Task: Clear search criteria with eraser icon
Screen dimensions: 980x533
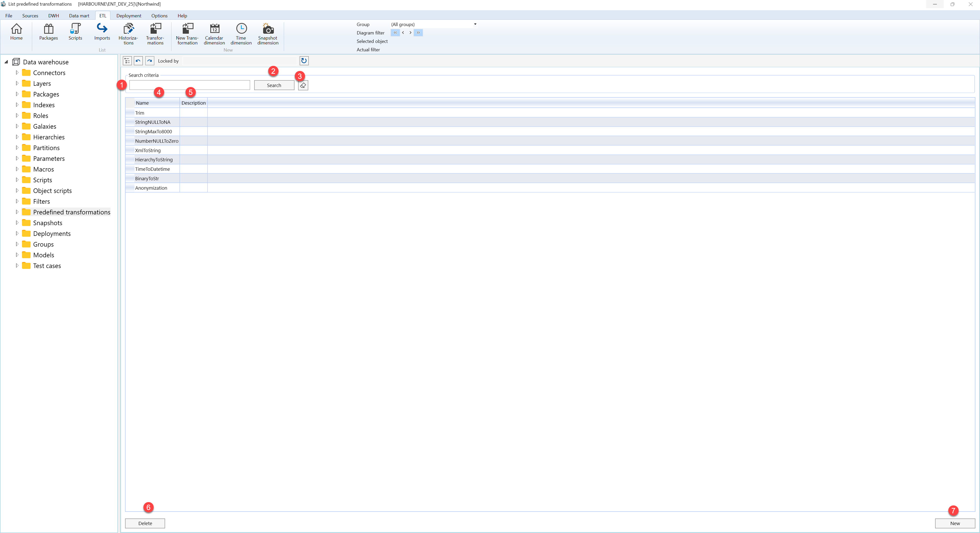Action: tap(303, 85)
